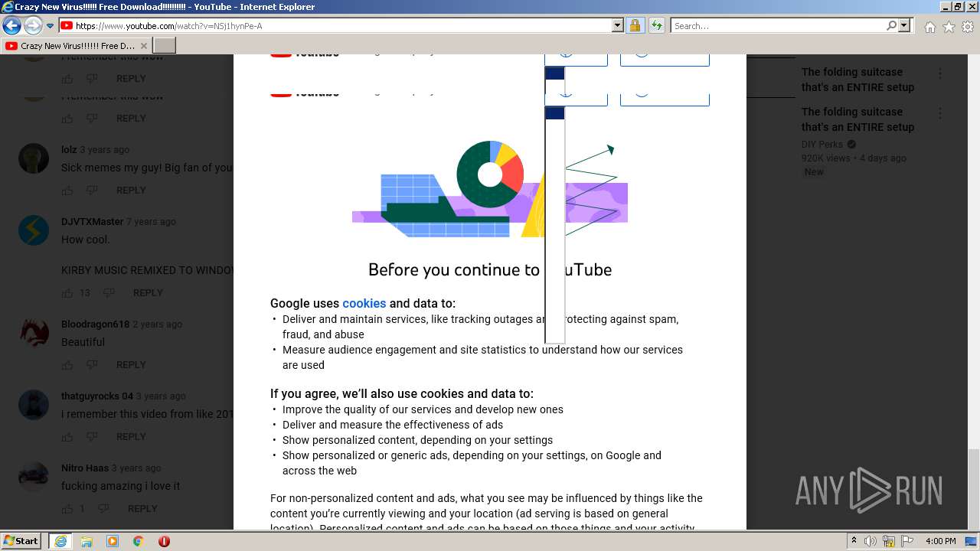Reply to thatguyrocks 04 comment
This screenshot has width=980, height=551.
[x=131, y=437]
